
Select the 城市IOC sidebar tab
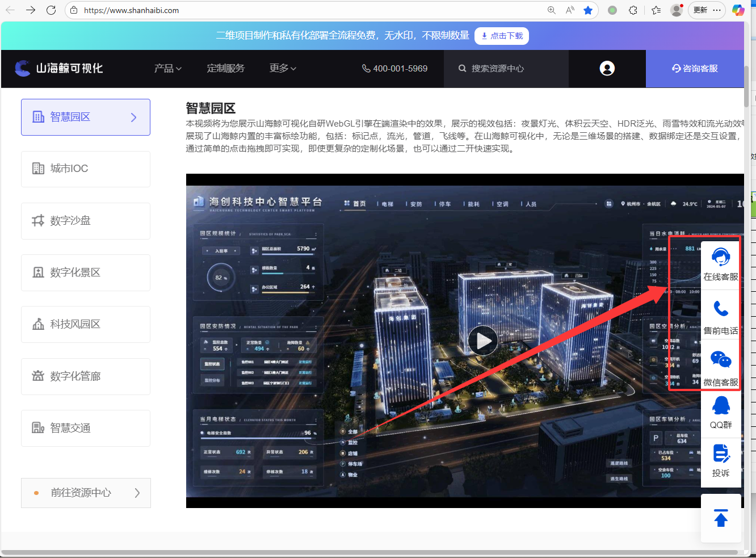pos(86,169)
